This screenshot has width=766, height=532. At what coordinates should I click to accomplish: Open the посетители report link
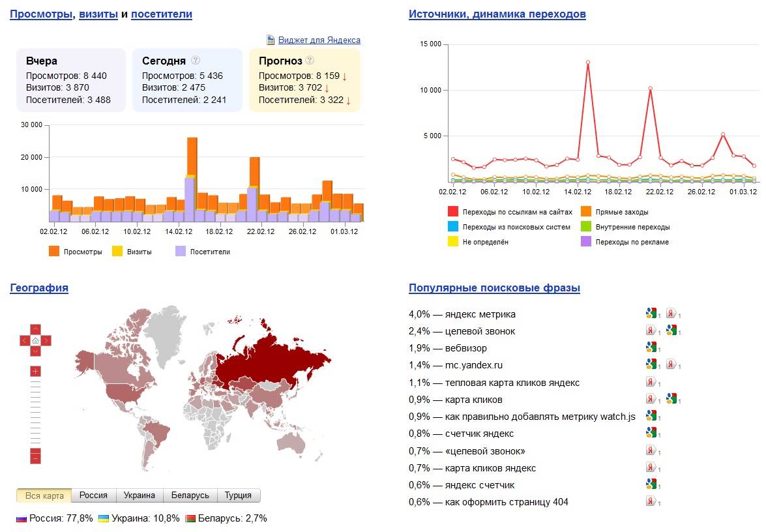162,14
